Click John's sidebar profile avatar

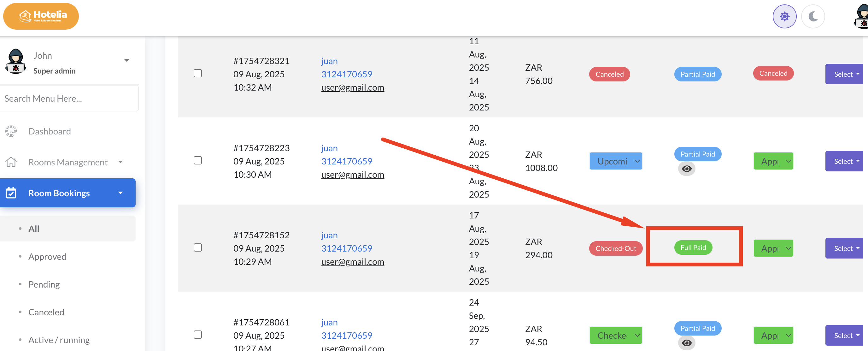tap(15, 61)
